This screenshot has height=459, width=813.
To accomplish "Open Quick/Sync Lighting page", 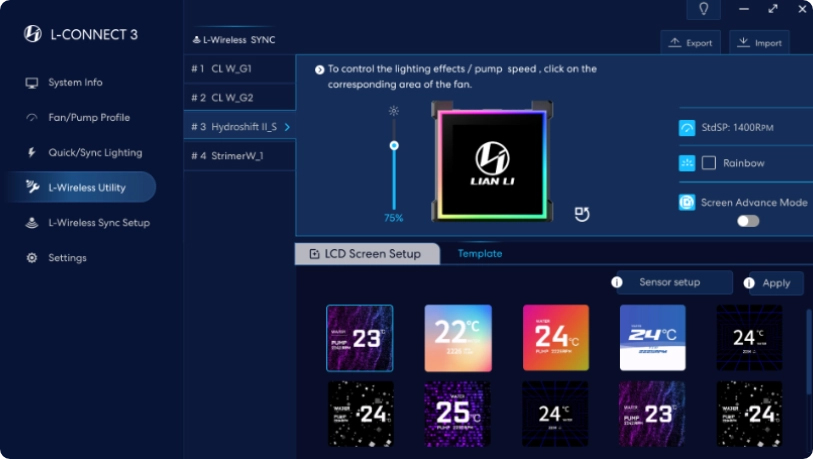I will [95, 153].
